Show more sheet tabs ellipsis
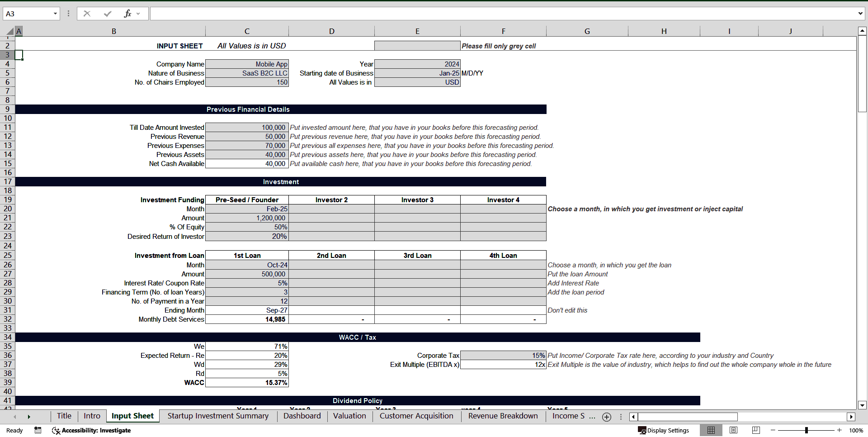The image size is (868, 437). [x=592, y=416]
